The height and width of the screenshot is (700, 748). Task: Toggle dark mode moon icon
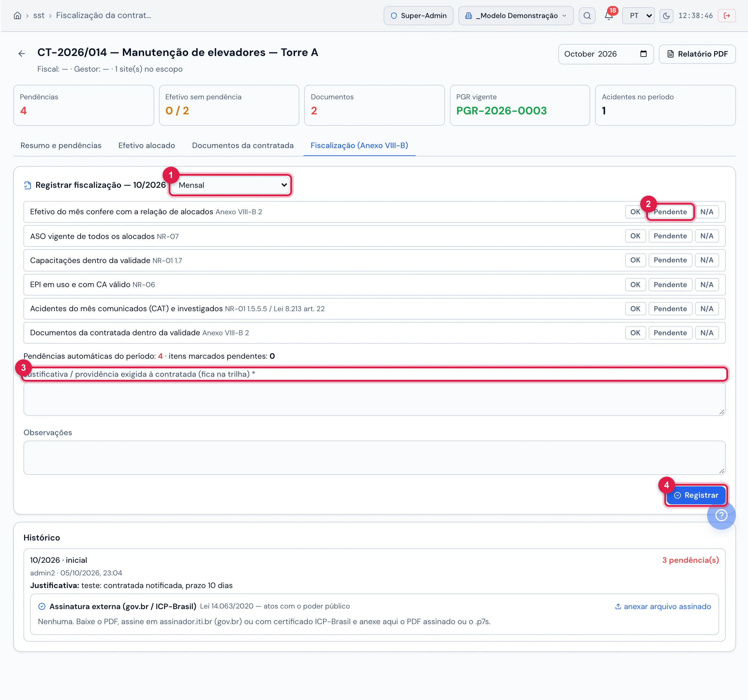click(x=666, y=15)
